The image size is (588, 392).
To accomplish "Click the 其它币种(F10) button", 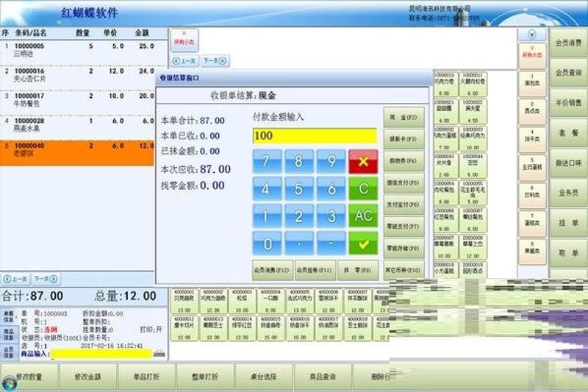I will coord(404,270).
